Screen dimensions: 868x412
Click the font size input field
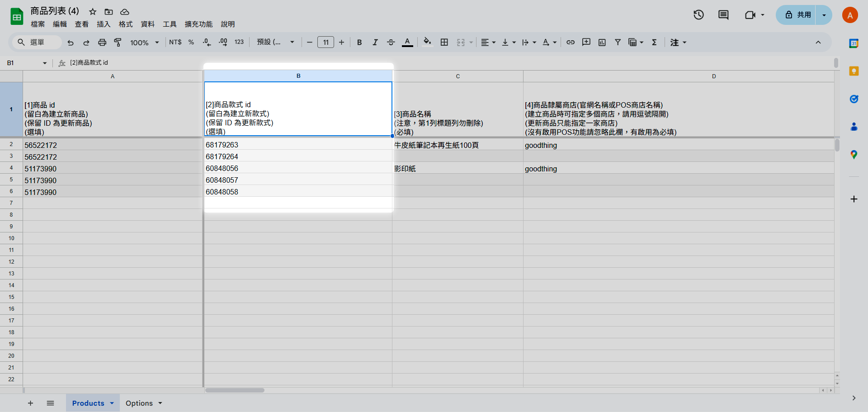click(325, 43)
